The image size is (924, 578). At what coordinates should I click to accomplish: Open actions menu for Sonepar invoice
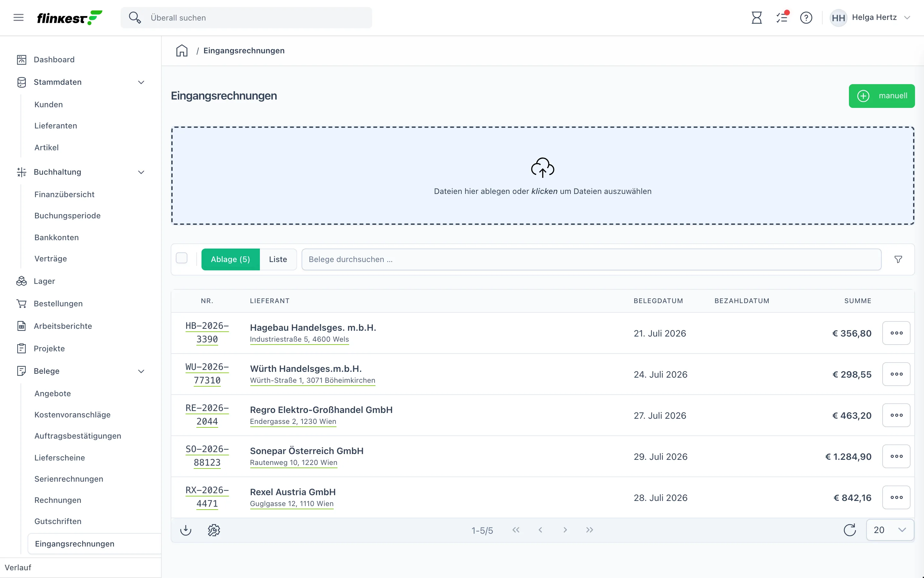point(896,456)
